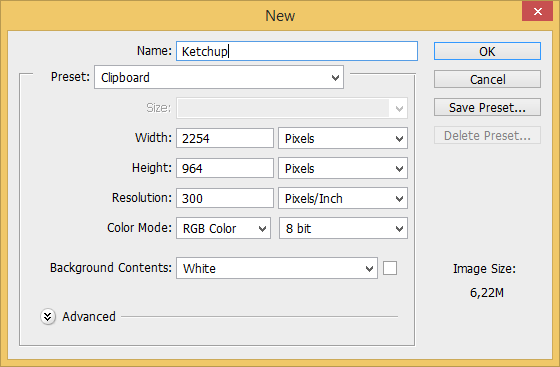This screenshot has height=367, width=560.
Task: Click the Save Preset button
Action: 487,107
